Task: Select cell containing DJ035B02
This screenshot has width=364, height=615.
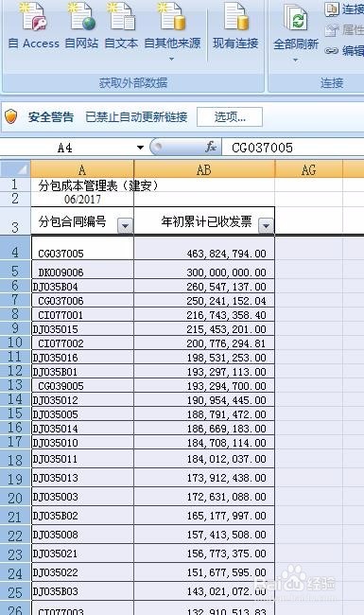Action: point(82,515)
